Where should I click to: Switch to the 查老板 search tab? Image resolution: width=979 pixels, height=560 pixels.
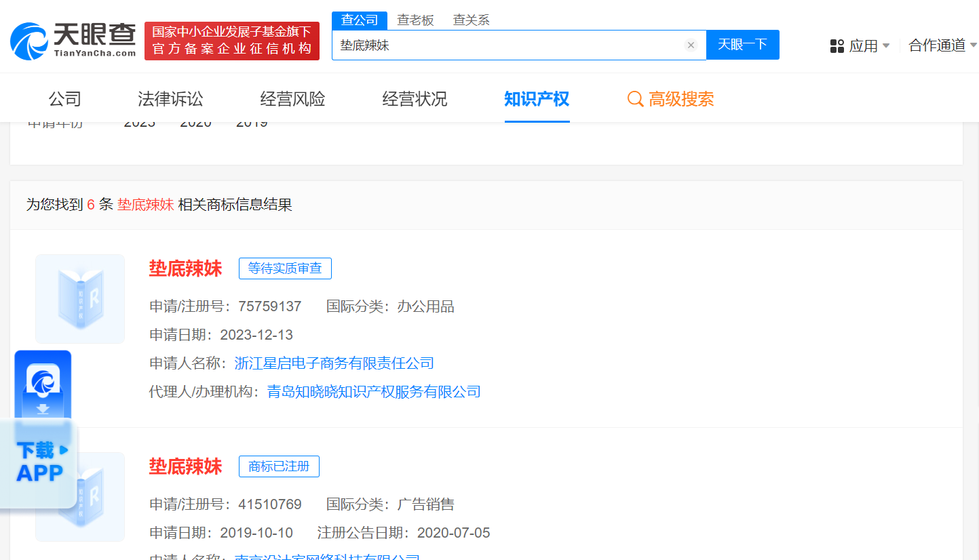[x=415, y=20]
